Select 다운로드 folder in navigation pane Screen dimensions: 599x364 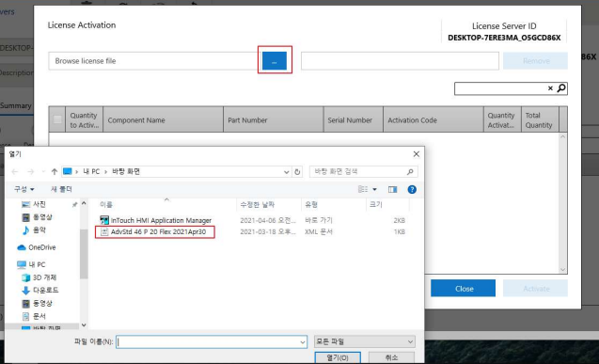pos(40,291)
